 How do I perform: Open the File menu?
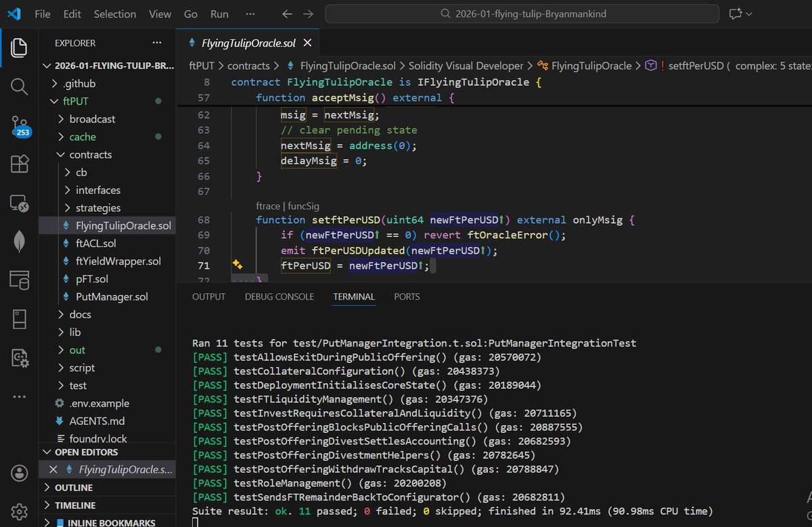(x=42, y=14)
